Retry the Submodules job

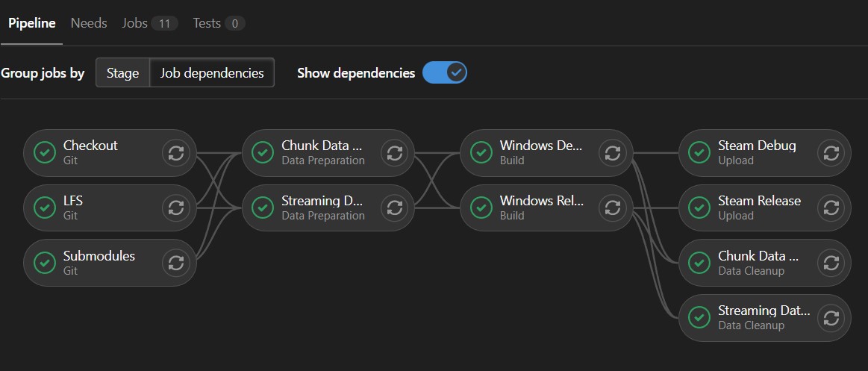(176, 263)
